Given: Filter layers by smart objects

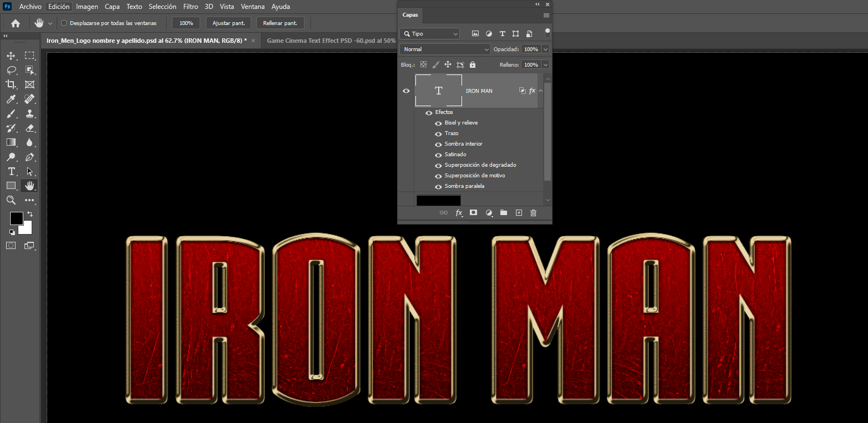Looking at the screenshot, I should pyautogui.click(x=529, y=34).
